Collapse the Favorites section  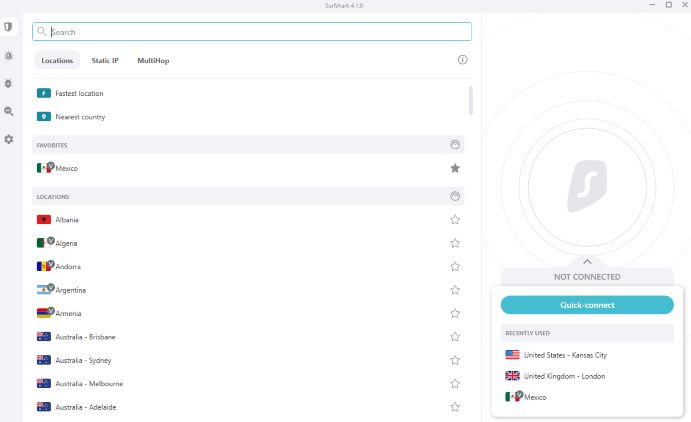tap(455, 144)
